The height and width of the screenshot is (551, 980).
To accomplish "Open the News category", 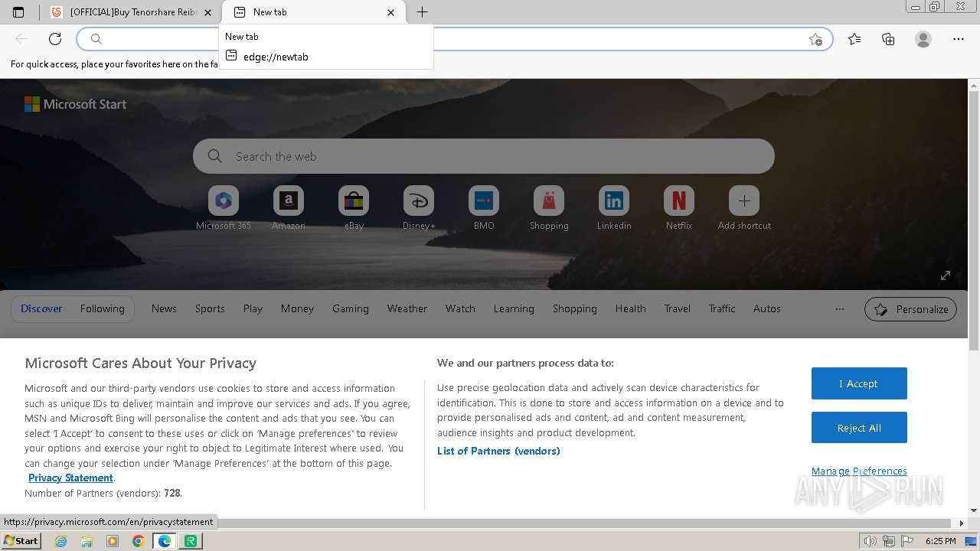I will [164, 308].
